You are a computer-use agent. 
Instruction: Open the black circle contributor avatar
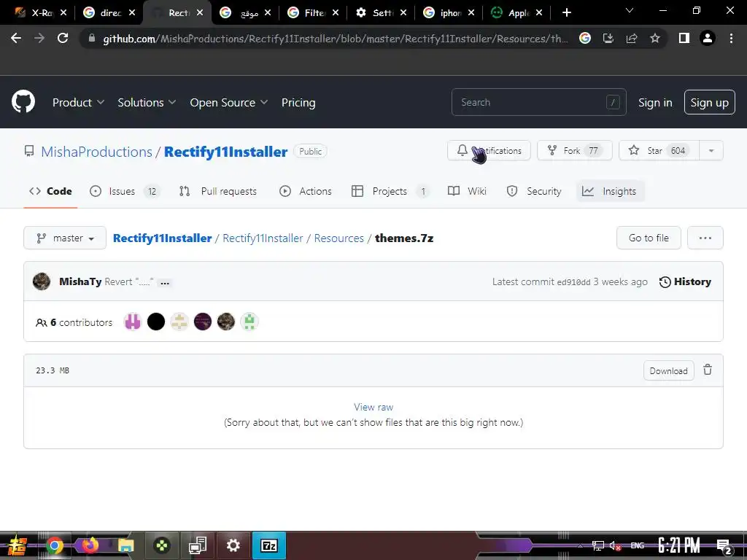pyautogui.click(x=156, y=322)
